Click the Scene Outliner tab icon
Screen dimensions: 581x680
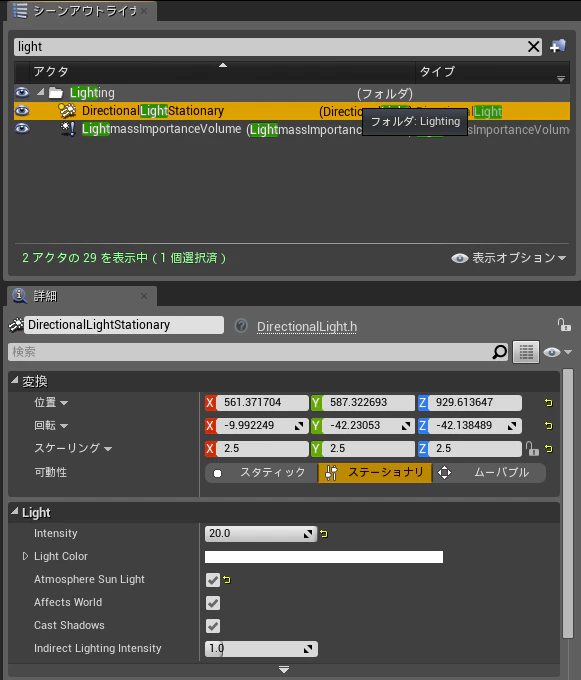click(20, 11)
